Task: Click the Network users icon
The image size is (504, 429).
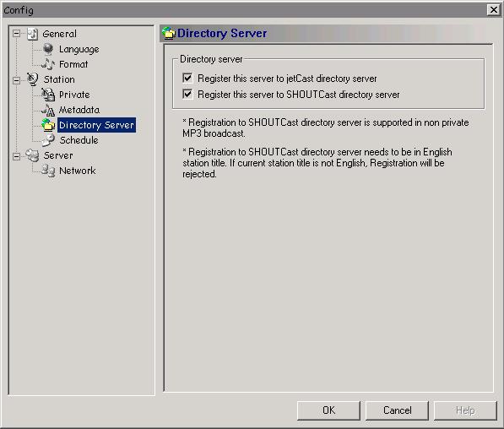Action: [48, 171]
